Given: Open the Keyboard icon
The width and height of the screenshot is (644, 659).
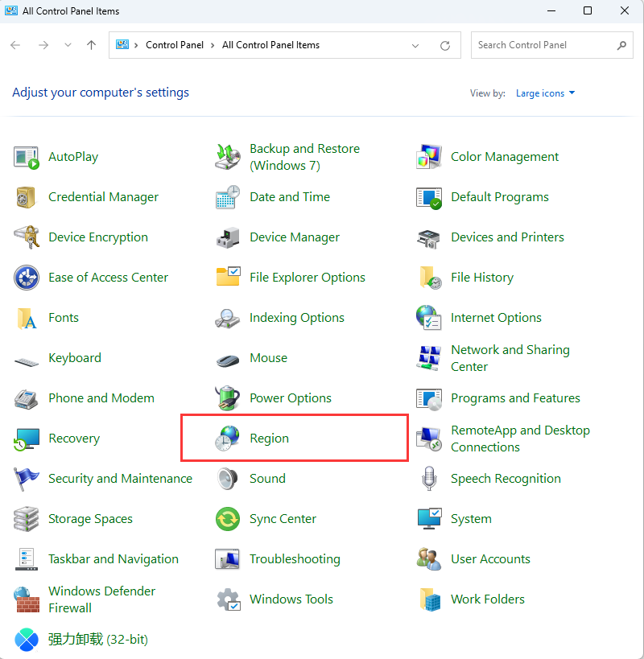Looking at the screenshot, I should pyautogui.click(x=26, y=361).
